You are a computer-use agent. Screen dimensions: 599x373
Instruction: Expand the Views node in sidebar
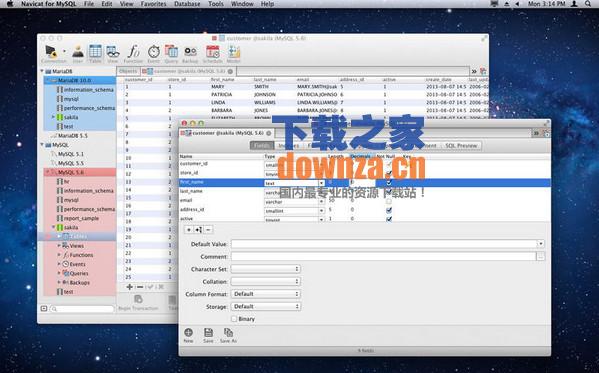[59, 245]
